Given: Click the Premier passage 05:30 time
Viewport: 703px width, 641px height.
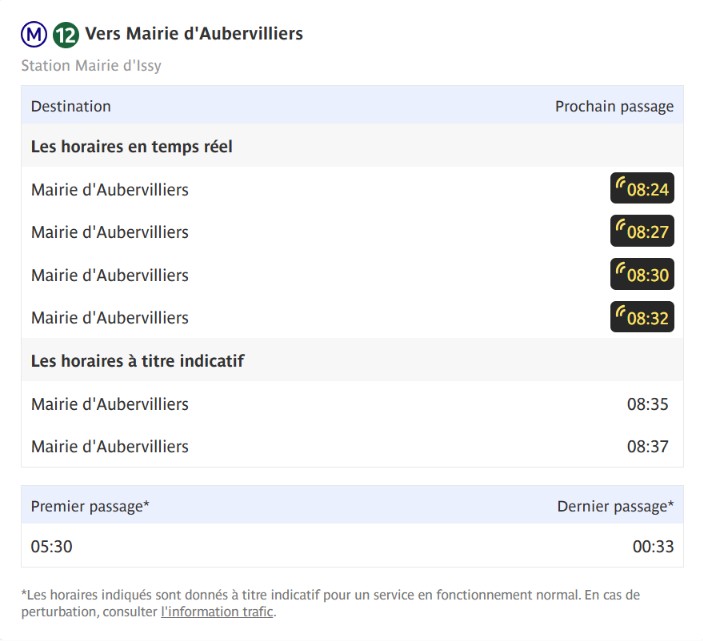Looking at the screenshot, I should click(52, 546).
